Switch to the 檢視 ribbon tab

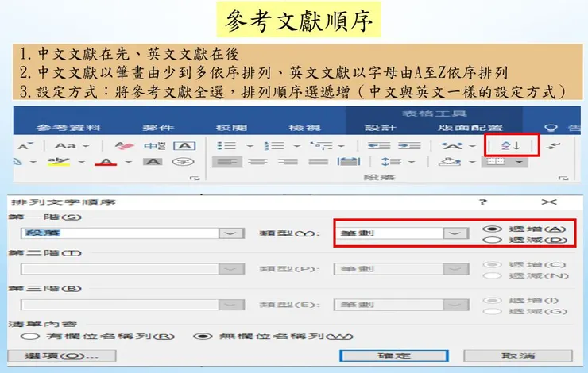click(x=304, y=128)
